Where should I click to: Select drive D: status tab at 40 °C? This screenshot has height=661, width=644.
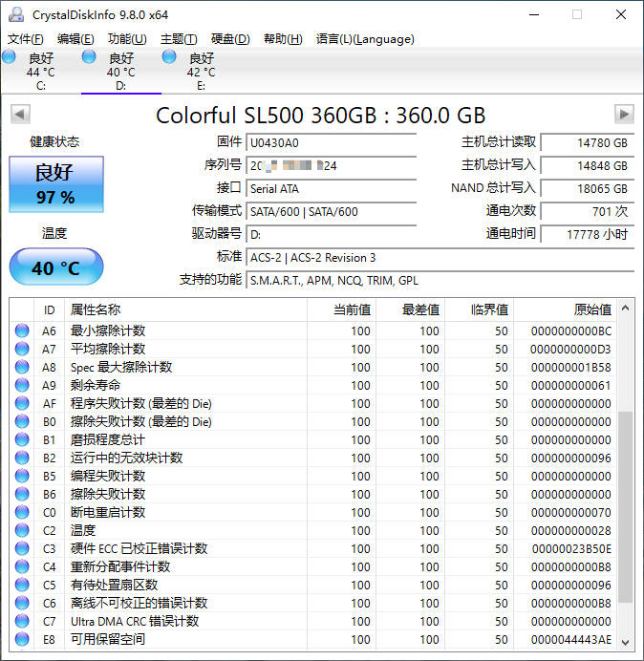(x=121, y=71)
